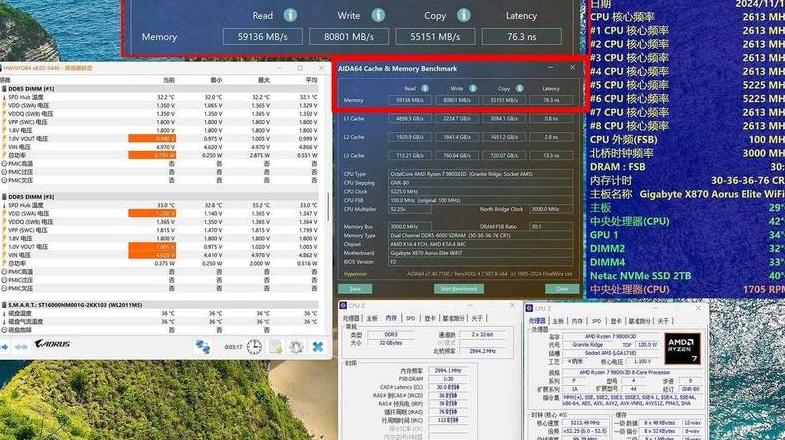Click the CPU-Z app icon of the memory window
This screenshot has height=440, width=785.
click(x=343, y=305)
